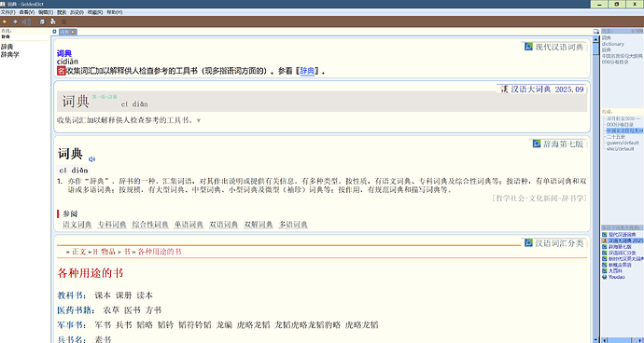Image resolution: width=644 pixels, height=343 pixels.
Task: Follow the 辞典 link in the definition
Action: [307, 71]
